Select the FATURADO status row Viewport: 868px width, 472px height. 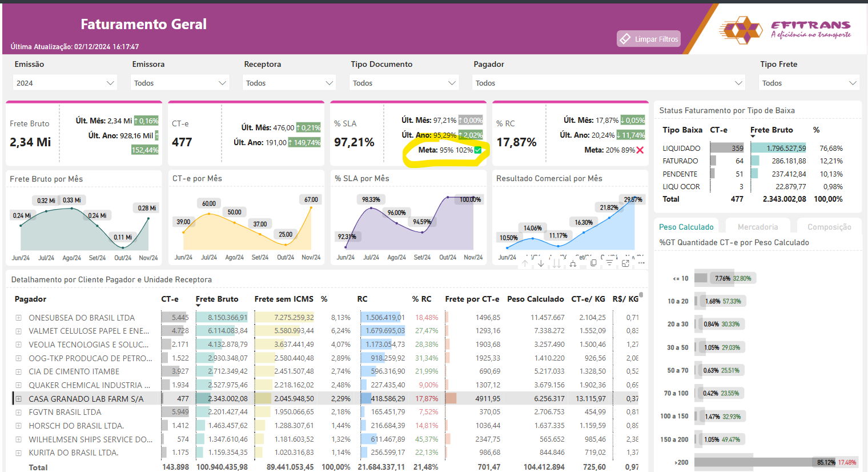pyautogui.click(x=753, y=161)
